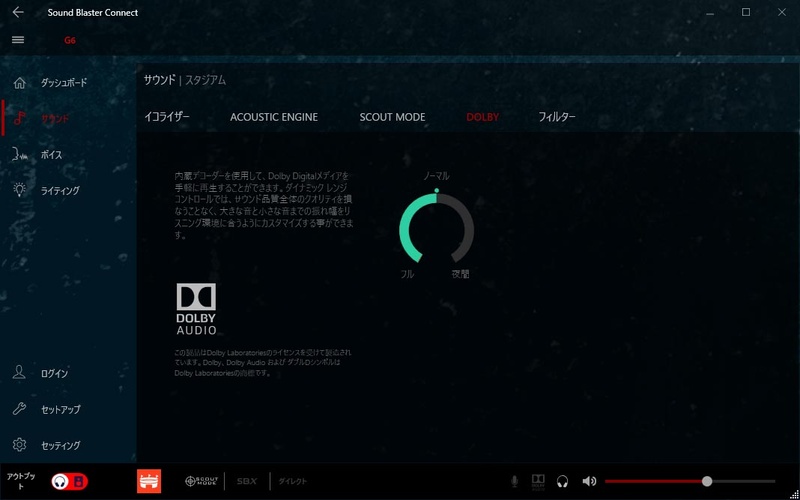Viewport: 800px width, 500px height.
Task: Open セットアップ wrench icon
Action: [19, 409]
